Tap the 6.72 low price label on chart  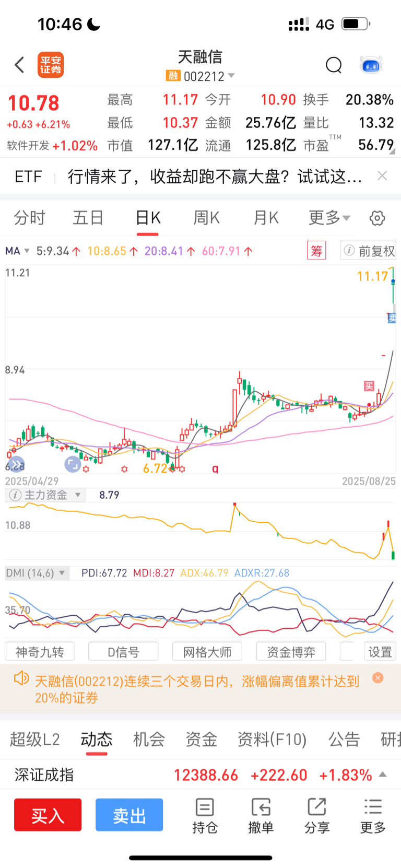click(155, 468)
